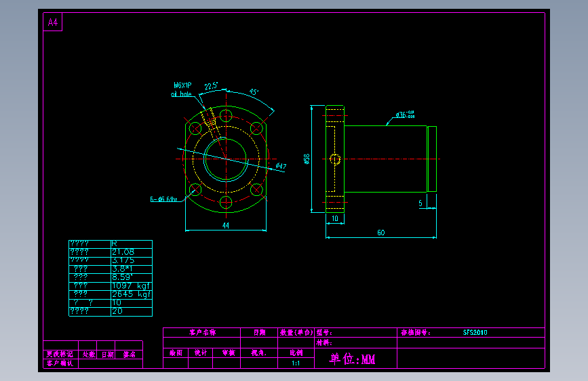
Task: Select the 客户名称 title block header
Action: [x=202, y=332]
